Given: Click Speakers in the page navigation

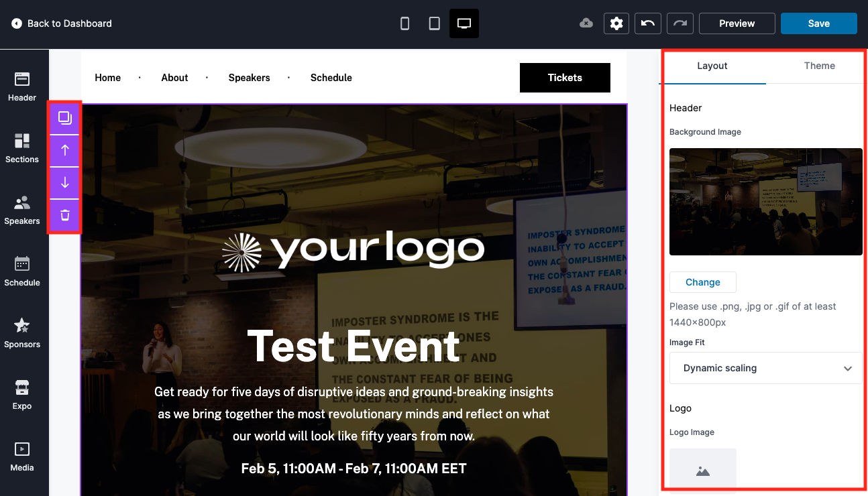Looking at the screenshot, I should point(249,78).
